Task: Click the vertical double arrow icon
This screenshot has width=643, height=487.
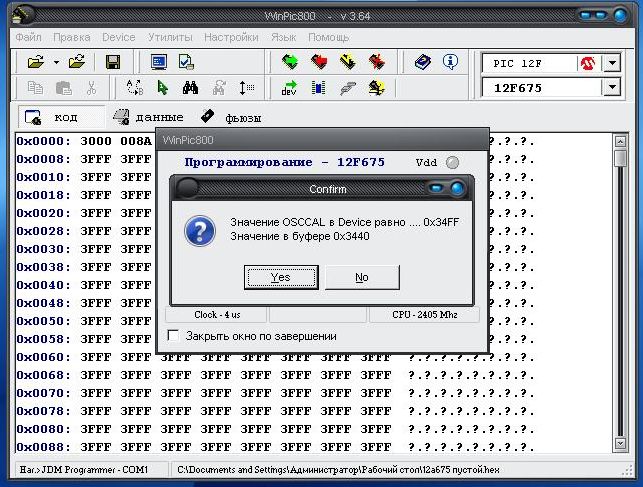Action: (246, 88)
